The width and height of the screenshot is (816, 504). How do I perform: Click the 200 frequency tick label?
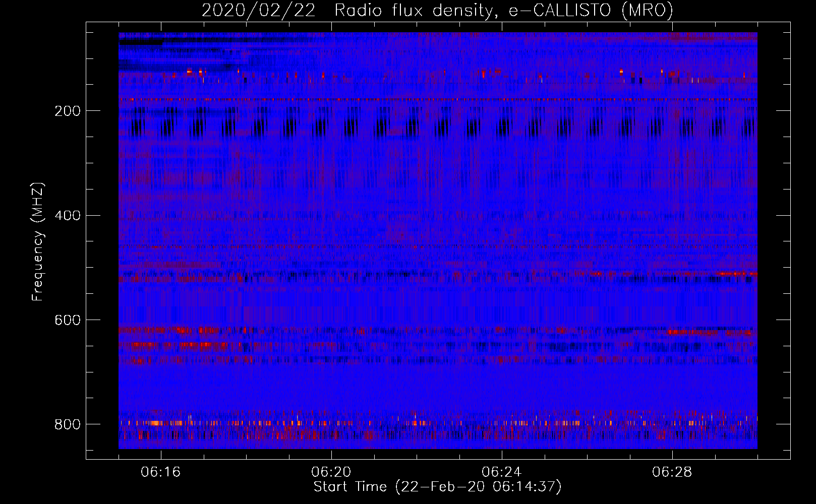point(68,111)
